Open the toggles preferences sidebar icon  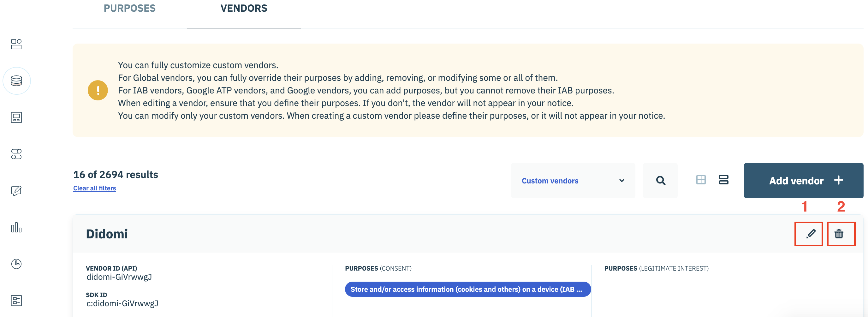tap(16, 154)
